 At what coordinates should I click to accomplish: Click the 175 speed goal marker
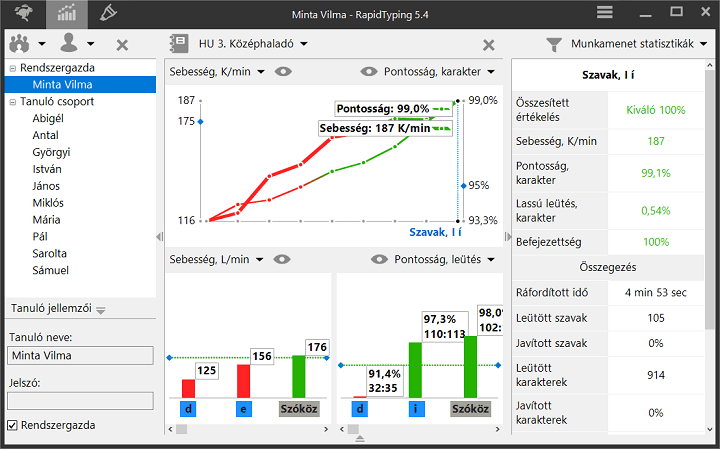[x=201, y=121]
